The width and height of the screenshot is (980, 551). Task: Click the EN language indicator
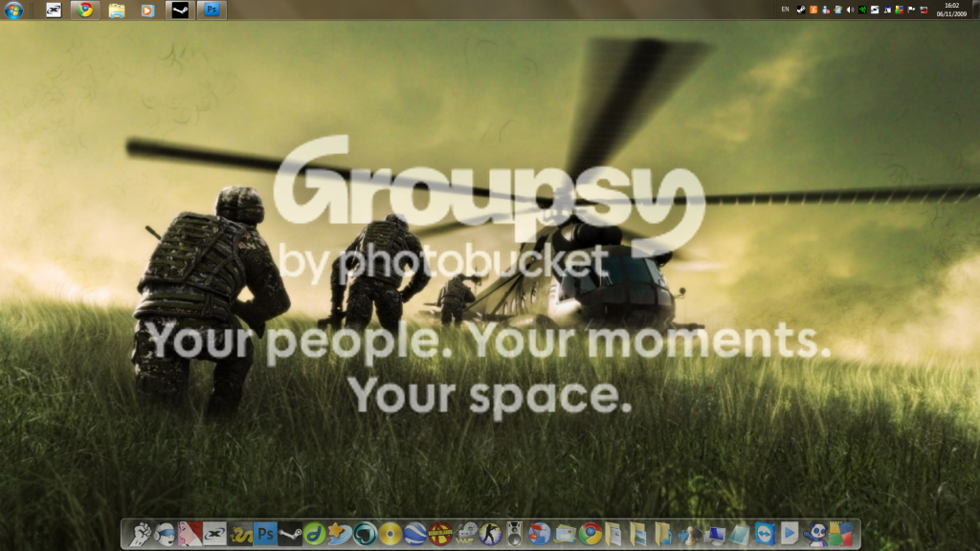click(x=785, y=10)
